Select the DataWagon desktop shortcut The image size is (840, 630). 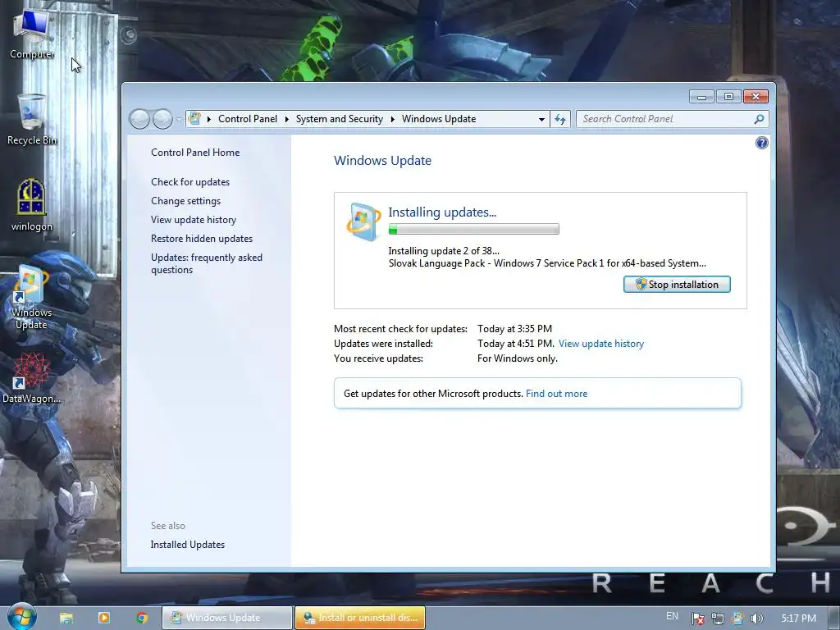tap(31, 377)
